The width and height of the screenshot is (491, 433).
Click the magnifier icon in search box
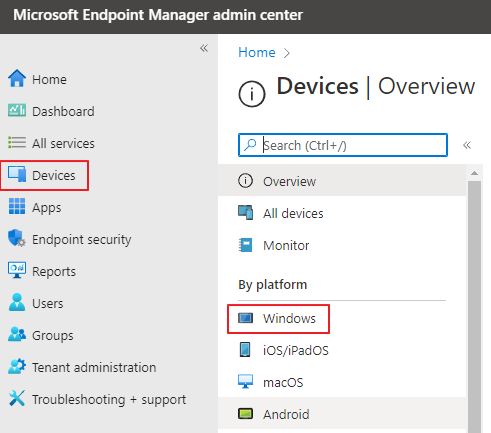point(250,145)
